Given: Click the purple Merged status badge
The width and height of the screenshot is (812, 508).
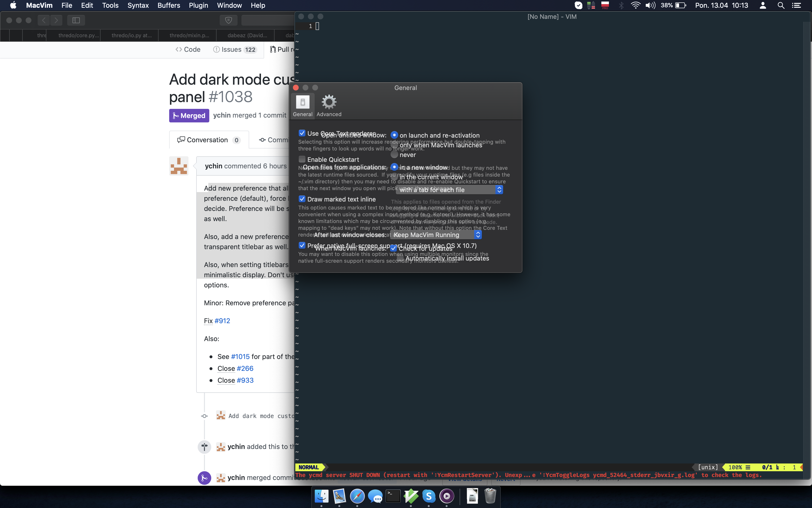Looking at the screenshot, I should 189,116.
